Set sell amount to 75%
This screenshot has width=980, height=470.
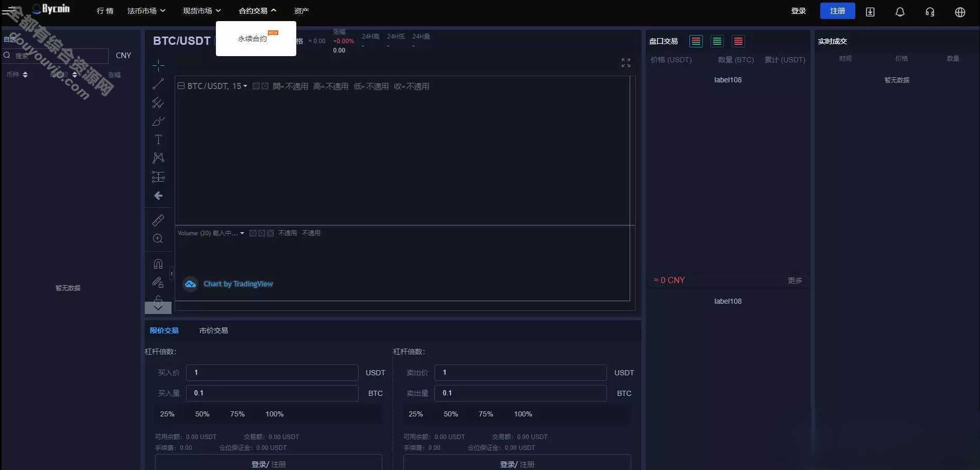pyautogui.click(x=486, y=414)
